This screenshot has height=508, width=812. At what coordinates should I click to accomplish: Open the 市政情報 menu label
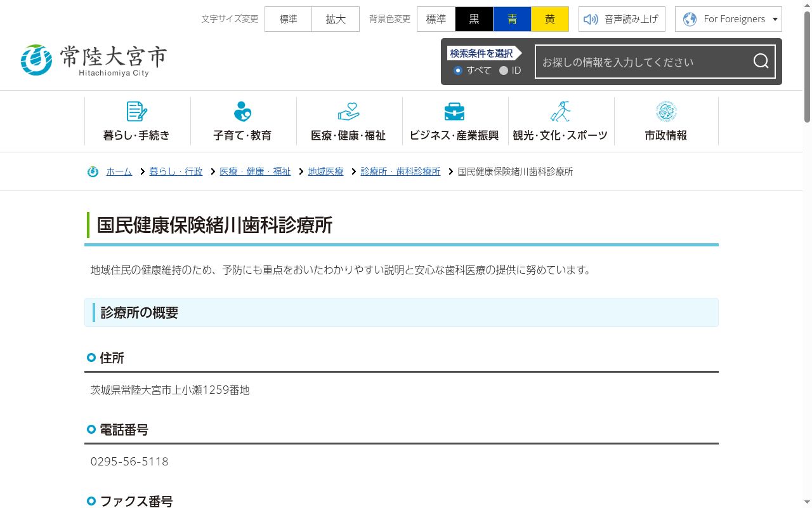(x=666, y=135)
